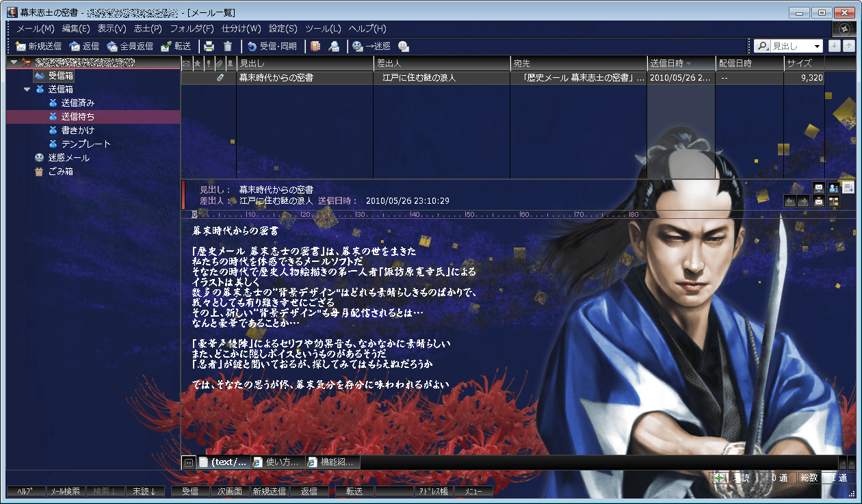Open the 見出し search field dropdown
Viewport: 862px width, 504px height.
(818, 47)
